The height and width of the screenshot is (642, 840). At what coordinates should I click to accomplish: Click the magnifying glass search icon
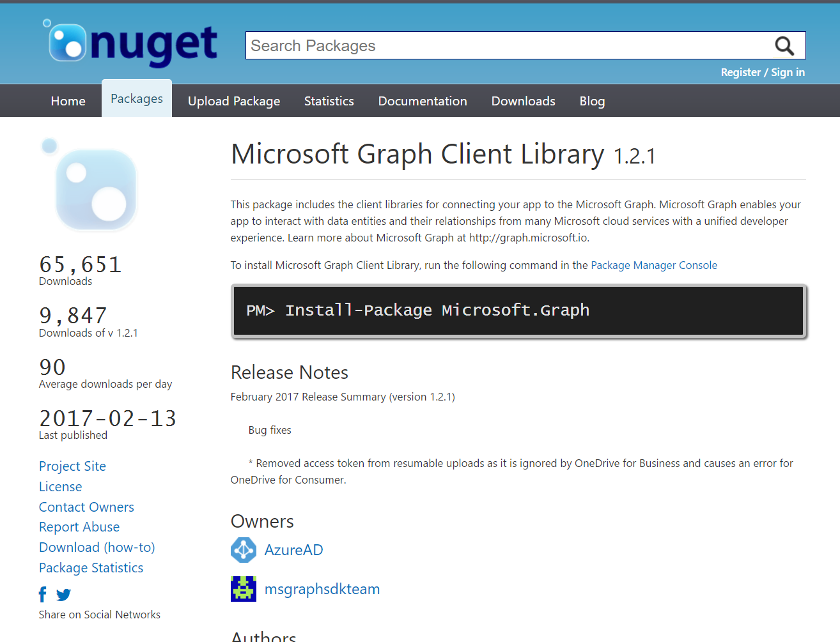click(784, 46)
